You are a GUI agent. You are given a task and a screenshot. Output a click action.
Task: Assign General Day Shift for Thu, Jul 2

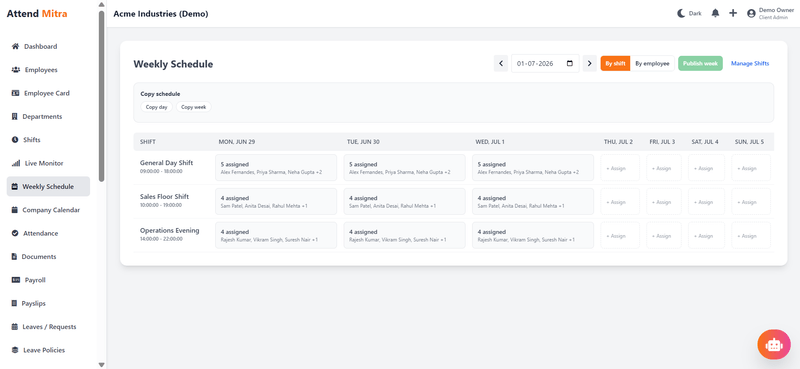point(619,168)
